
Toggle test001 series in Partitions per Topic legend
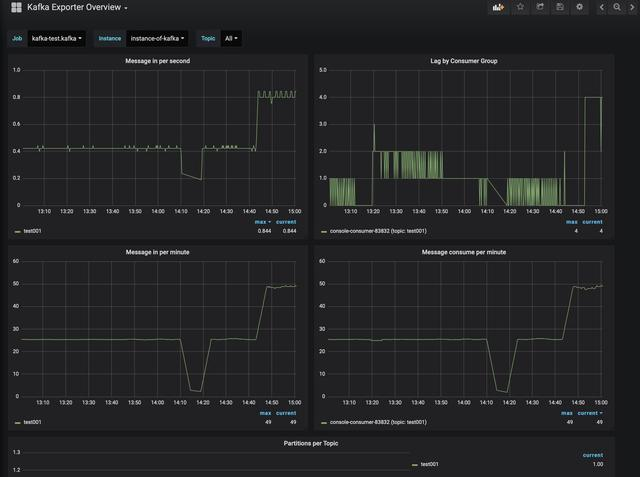pos(429,464)
